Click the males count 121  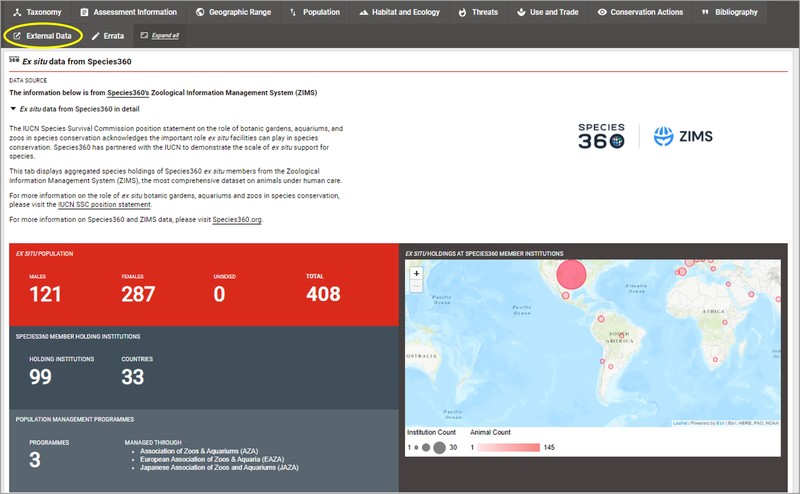tap(45, 294)
